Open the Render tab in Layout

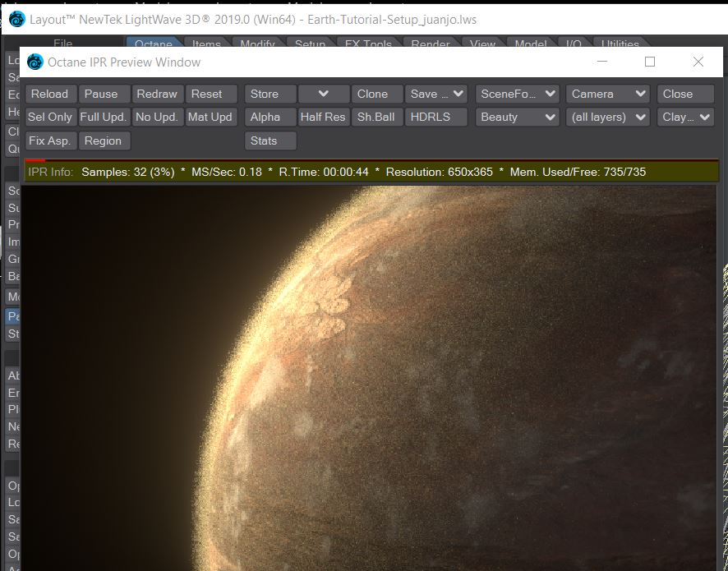(x=431, y=43)
